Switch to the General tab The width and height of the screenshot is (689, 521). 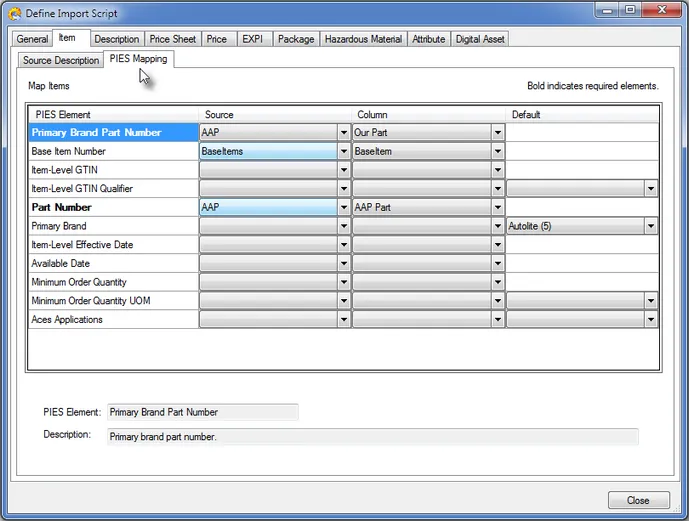(x=32, y=39)
